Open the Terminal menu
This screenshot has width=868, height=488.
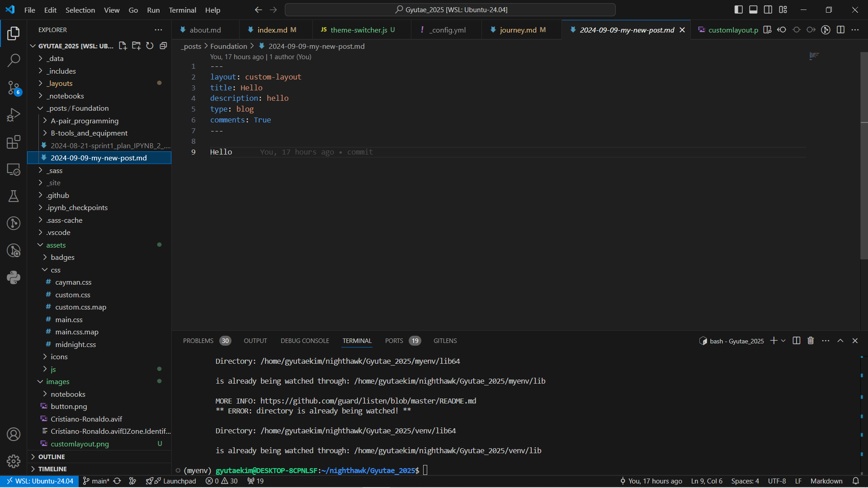[182, 10]
